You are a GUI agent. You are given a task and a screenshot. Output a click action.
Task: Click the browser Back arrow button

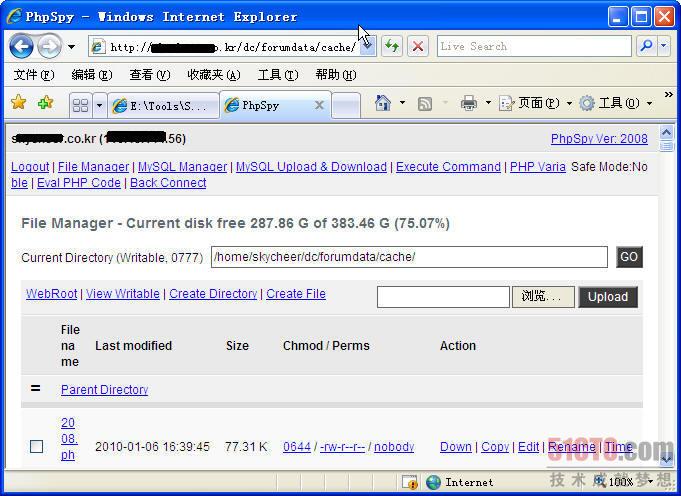coord(21,46)
